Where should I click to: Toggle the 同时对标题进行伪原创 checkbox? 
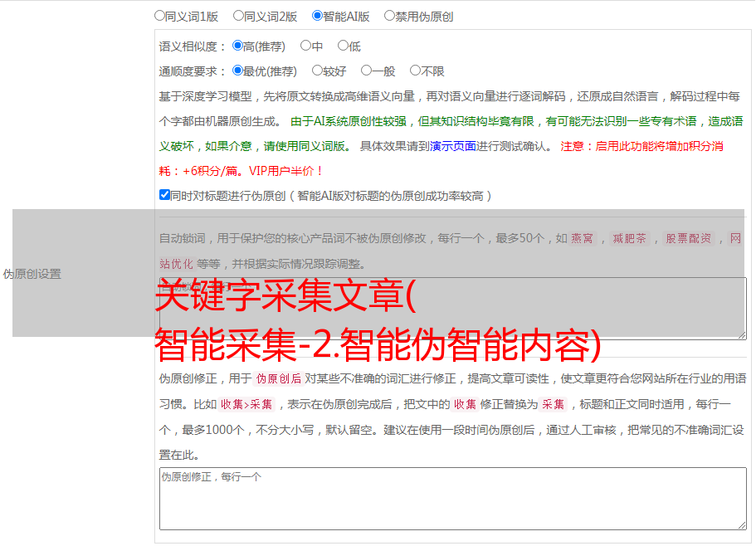[x=164, y=196]
